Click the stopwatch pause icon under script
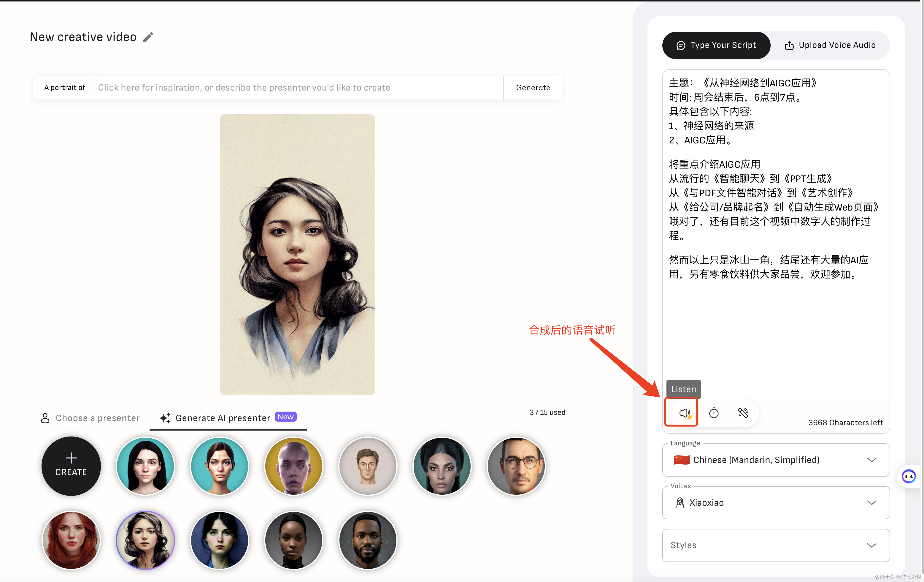Image resolution: width=924 pixels, height=582 pixels. [714, 413]
